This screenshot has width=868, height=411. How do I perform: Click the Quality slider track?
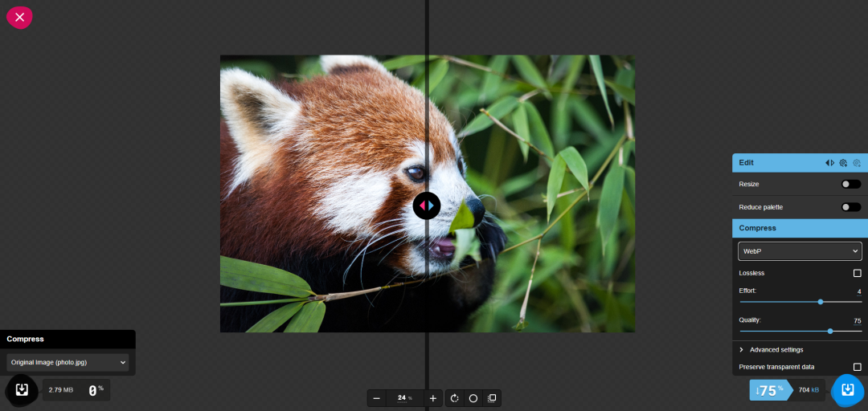(x=800, y=331)
